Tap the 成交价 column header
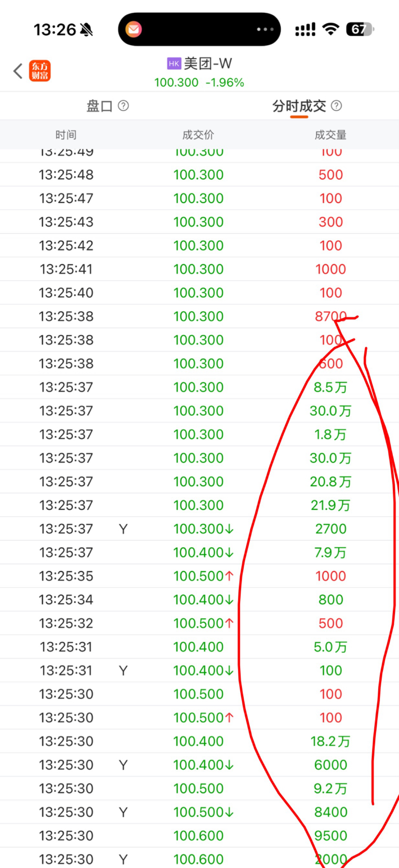399x868 pixels. [198, 135]
